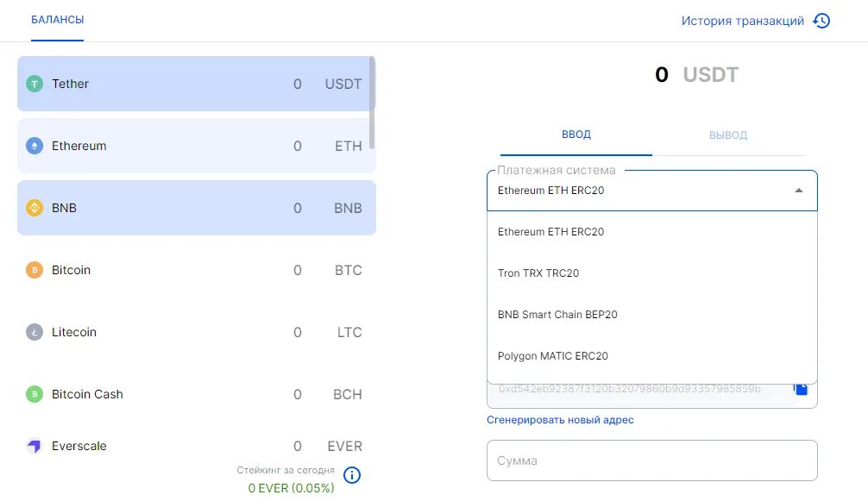
Task: Click the Bitcoin coin icon
Action: click(35, 270)
